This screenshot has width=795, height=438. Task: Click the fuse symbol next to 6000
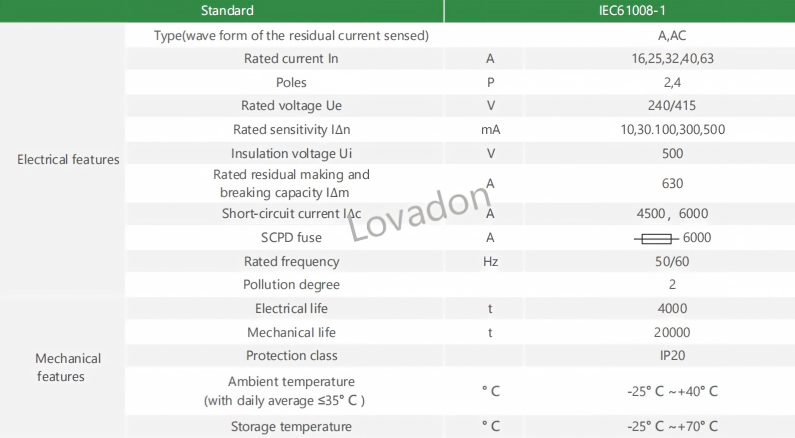tap(656, 238)
